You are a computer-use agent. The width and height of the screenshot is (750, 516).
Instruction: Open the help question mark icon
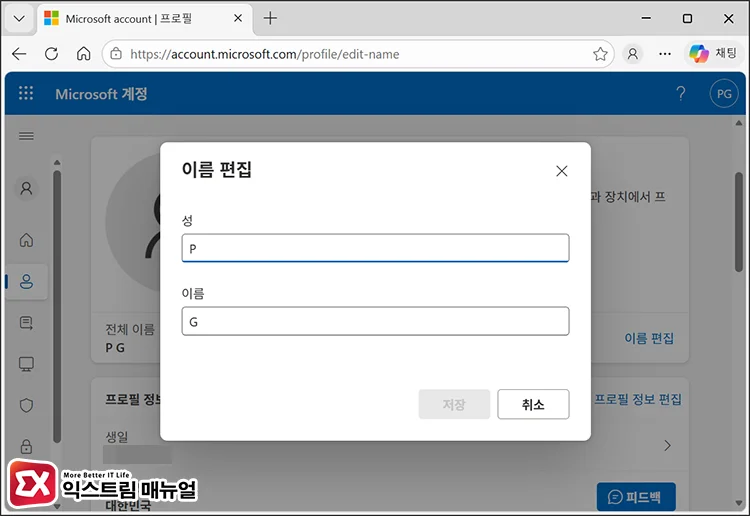(x=681, y=93)
